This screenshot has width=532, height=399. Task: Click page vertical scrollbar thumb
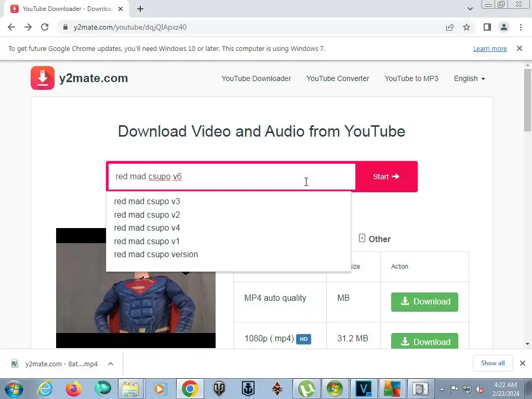pyautogui.click(x=527, y=100)
